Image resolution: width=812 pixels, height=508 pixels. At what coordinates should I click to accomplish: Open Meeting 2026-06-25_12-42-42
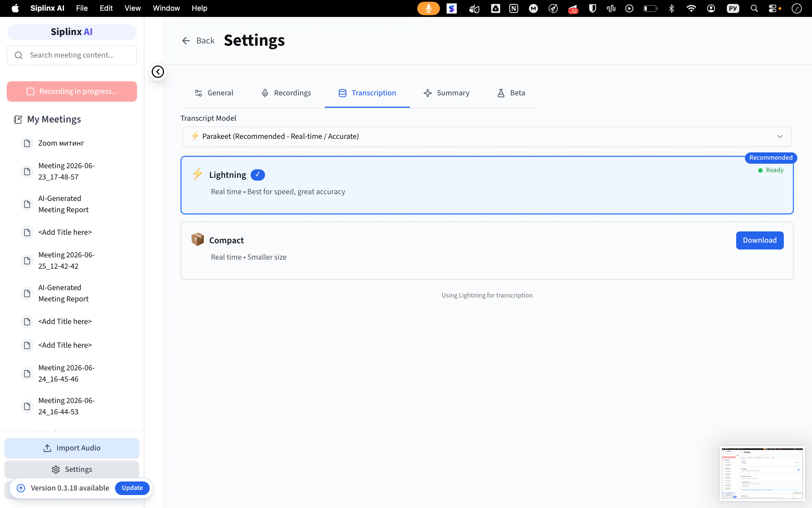click(67, 260)
